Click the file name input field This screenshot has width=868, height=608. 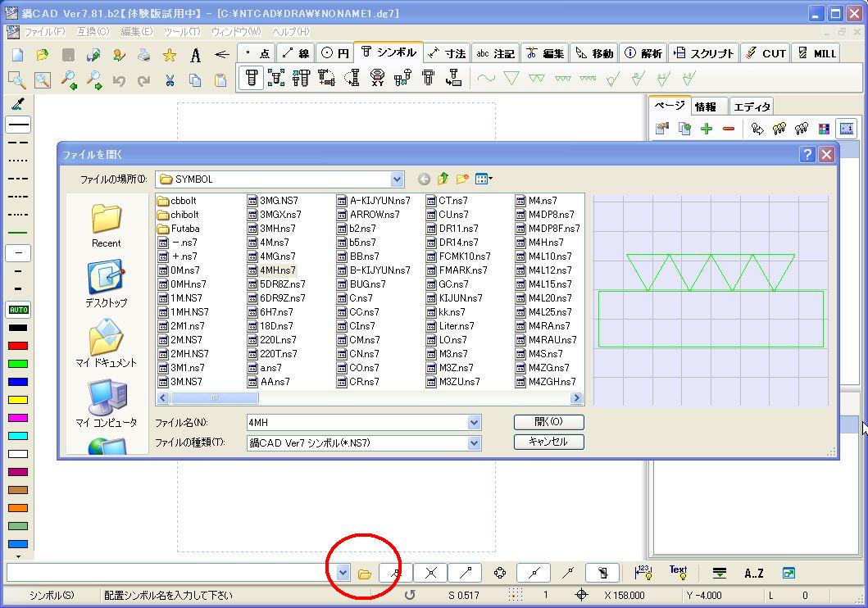tap(357, 423)
